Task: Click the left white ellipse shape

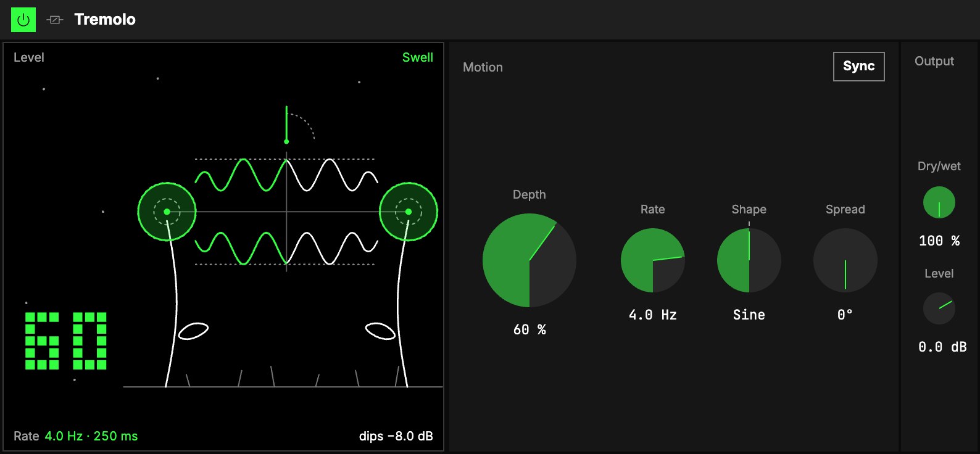Action: click(193, 331)
